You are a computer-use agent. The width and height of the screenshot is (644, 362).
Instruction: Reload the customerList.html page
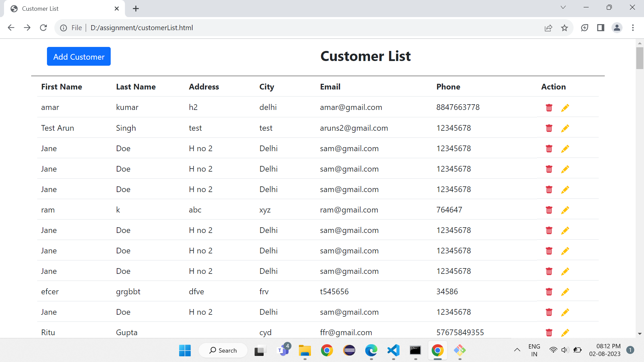point(43,27)
